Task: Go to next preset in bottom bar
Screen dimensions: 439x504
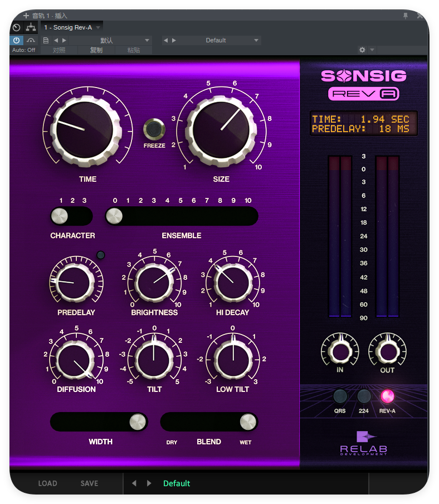Action: pos(149,483)
